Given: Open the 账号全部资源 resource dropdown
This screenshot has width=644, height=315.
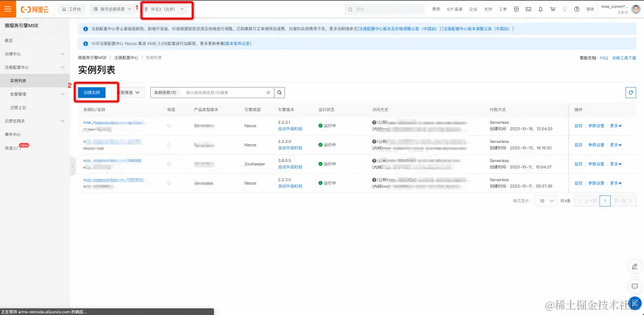Looking at the screenshot, I should pyautogui.click(x=113, y=9).
